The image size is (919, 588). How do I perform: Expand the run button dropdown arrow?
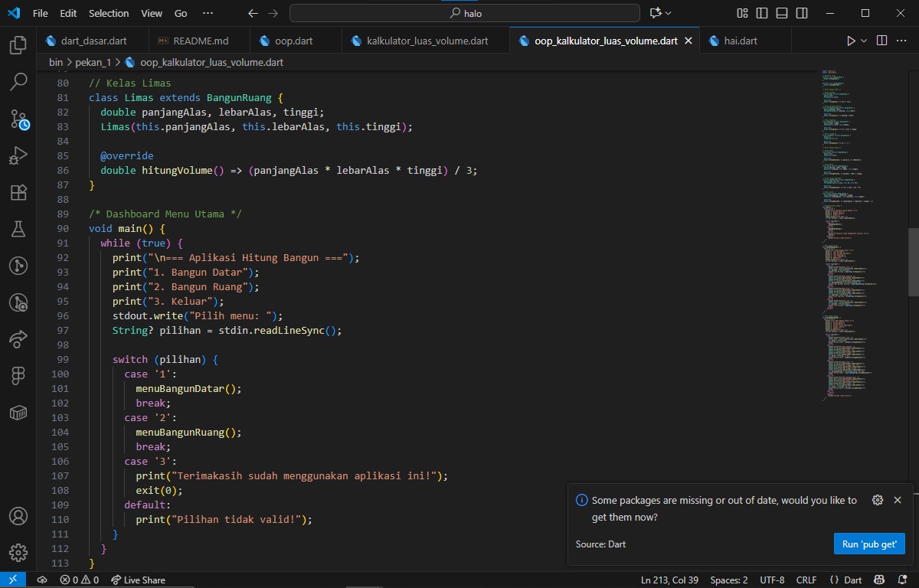[x=865, y=41]
